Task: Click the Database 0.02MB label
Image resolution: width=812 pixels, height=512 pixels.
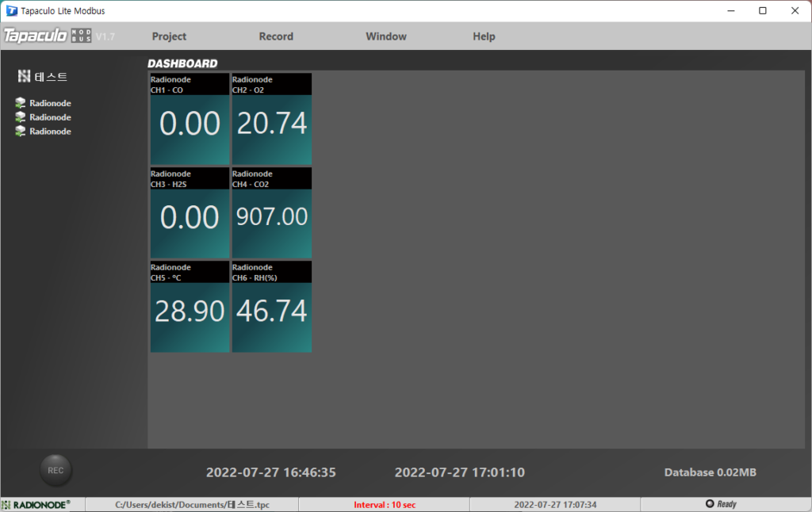Action: (710, 472)
